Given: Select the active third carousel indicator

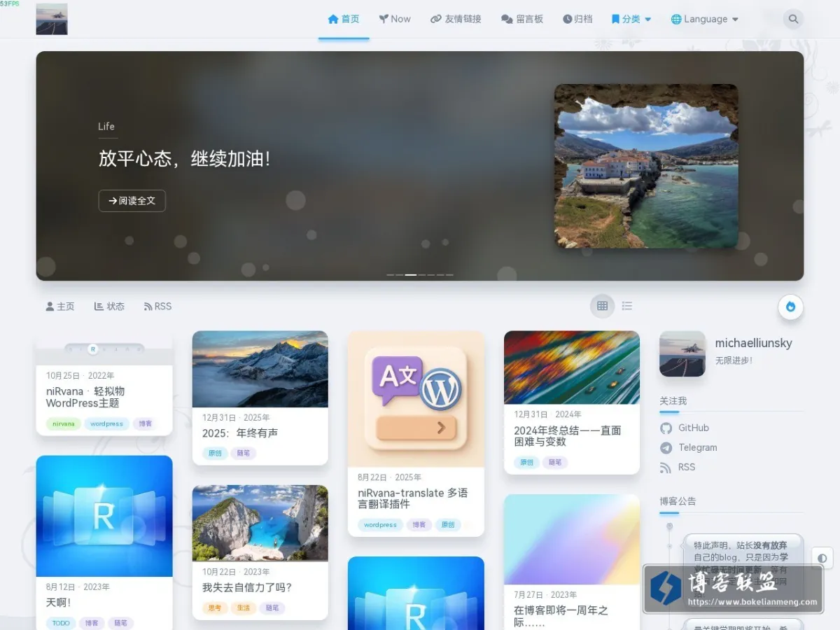Looking at the screenshot, I should coord(411,275).
